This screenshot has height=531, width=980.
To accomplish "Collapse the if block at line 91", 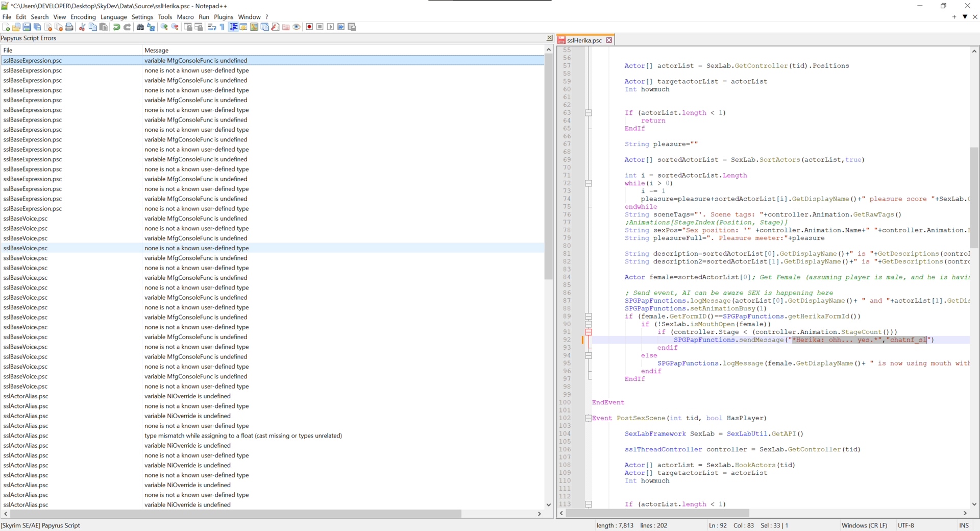I will [588, 332].
